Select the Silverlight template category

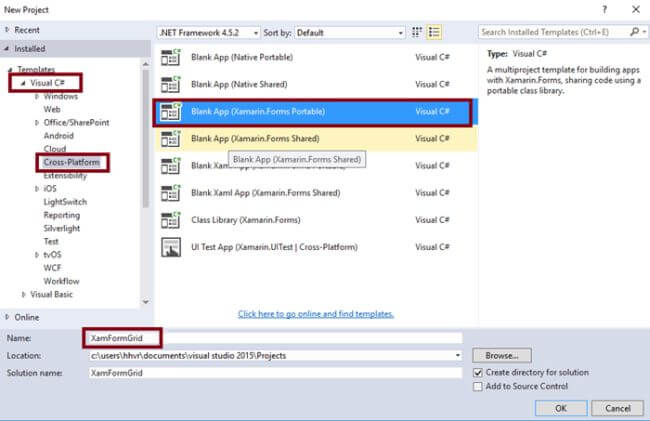click(62, 228)
